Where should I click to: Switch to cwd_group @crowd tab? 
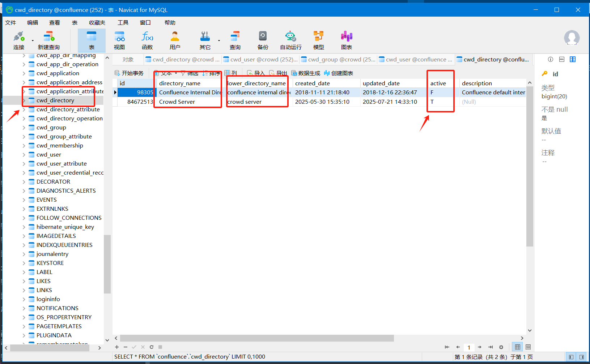338,60
